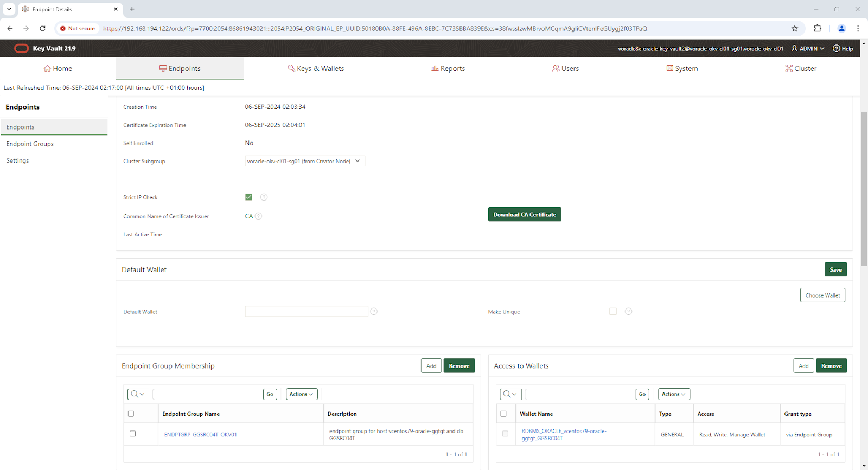Open a new browser tab
This screenshot has height=470, width=868.
tap(132, 9)
